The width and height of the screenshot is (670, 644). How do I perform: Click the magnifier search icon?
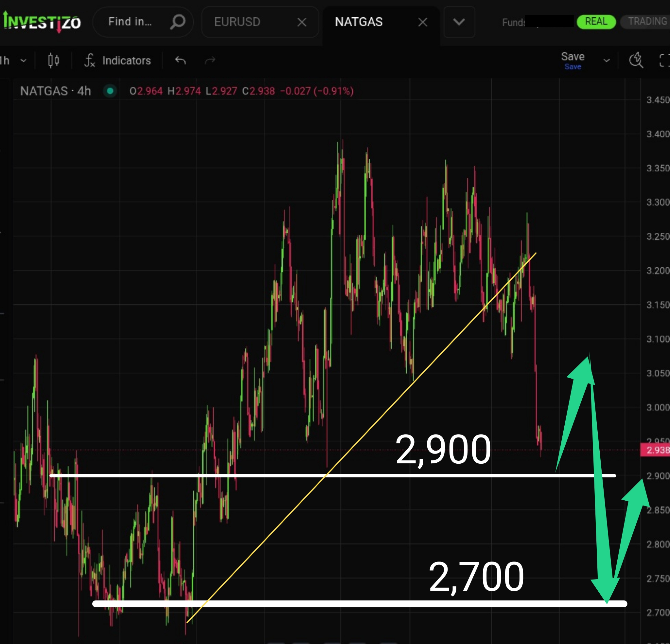point(177,22)
